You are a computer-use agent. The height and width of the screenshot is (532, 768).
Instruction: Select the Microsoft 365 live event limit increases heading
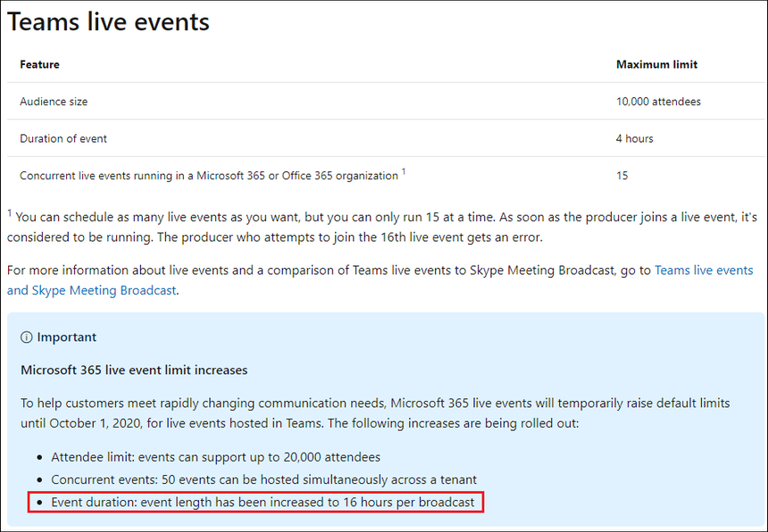click(134, 370)
